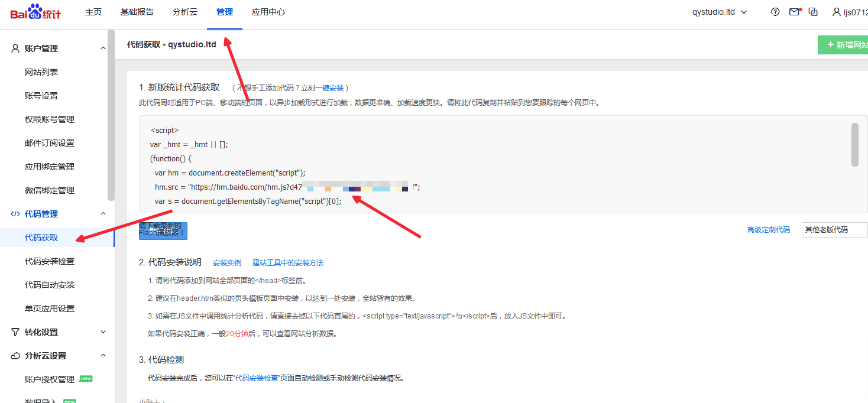
Task: Select the 管理 tab
Action: [x=225, y=12]
